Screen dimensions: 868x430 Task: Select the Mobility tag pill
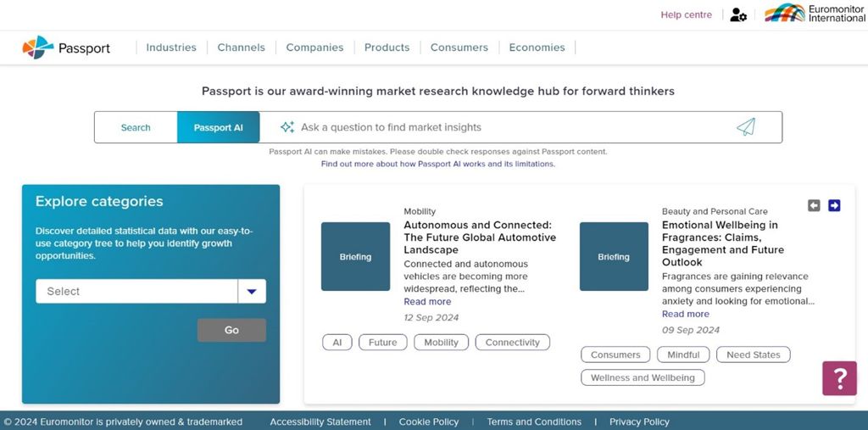pyautogui.click(x=441, y=343)
